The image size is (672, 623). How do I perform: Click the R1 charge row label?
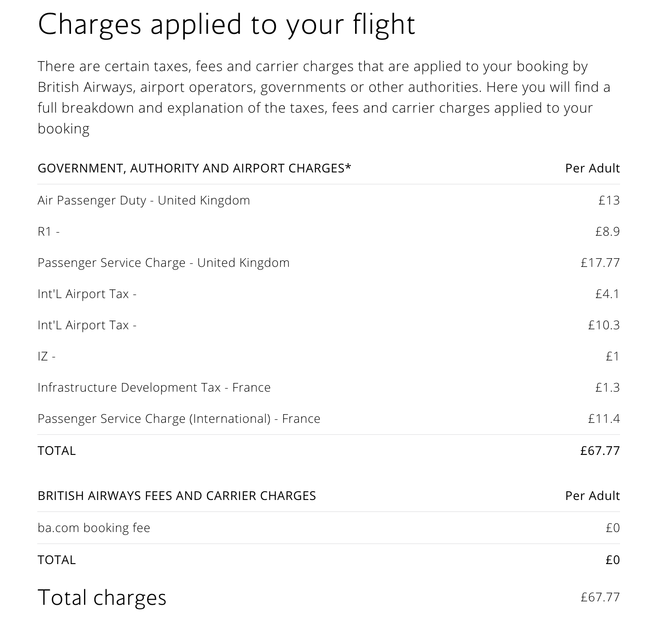coord(48,232)
